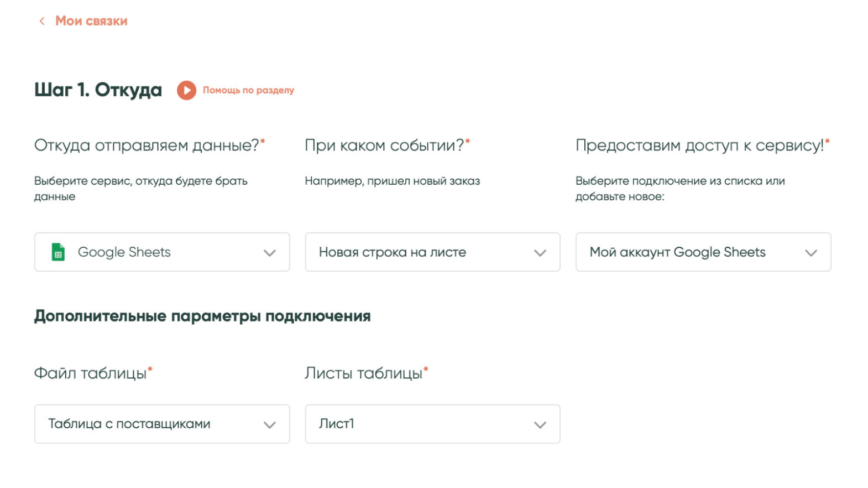Open the Google Sheets source service dropdown
Viewport: 868px width, 488px height.
(x=161, y=252)
